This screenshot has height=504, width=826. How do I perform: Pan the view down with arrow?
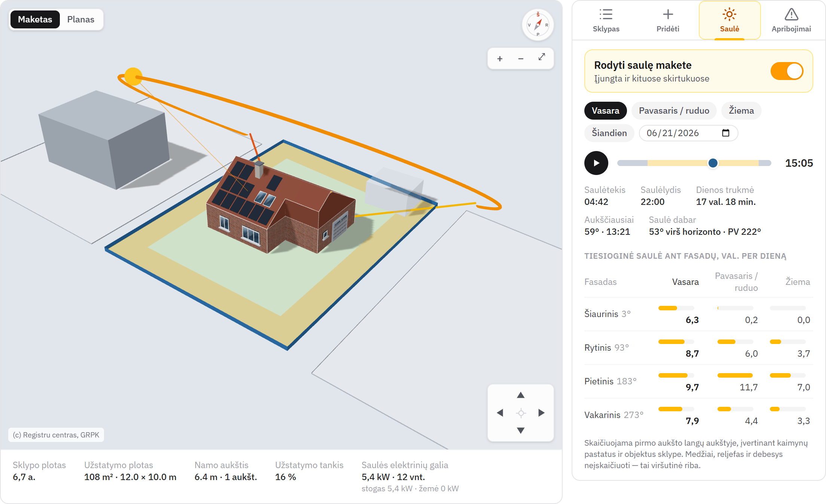click(x=521, y=430)
